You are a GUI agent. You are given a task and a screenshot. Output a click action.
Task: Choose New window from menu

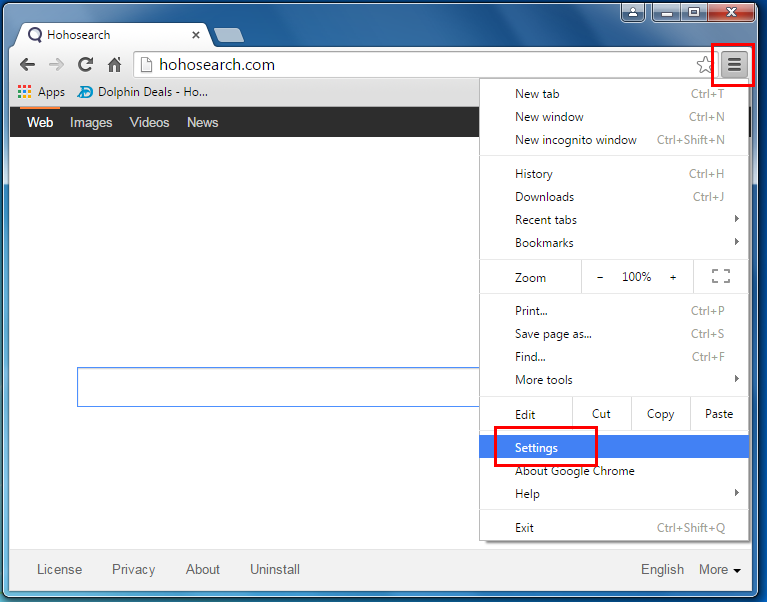pos(614,117)
